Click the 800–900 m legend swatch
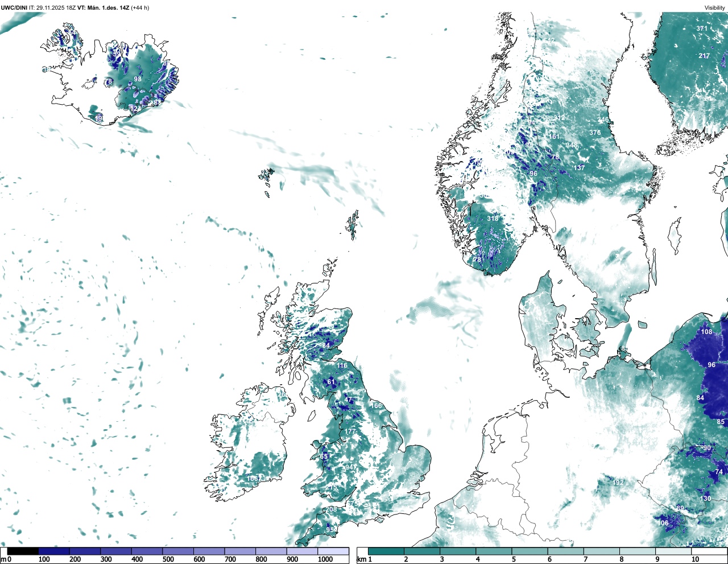Image resolution: width=728 pixels, height=564 pixels. tap(271, 551)
